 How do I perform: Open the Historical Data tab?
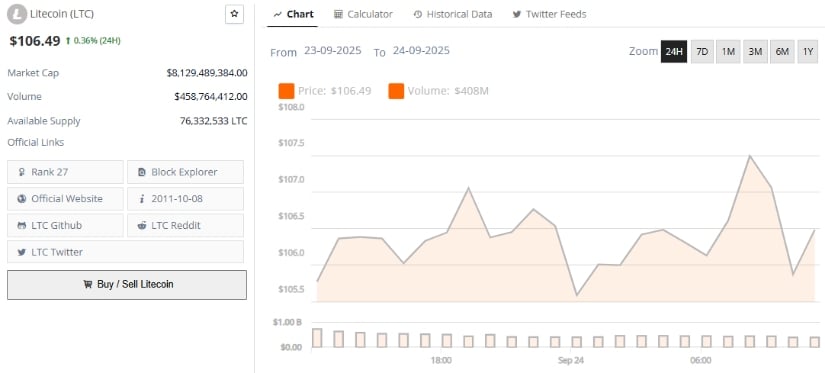point(453,14)
